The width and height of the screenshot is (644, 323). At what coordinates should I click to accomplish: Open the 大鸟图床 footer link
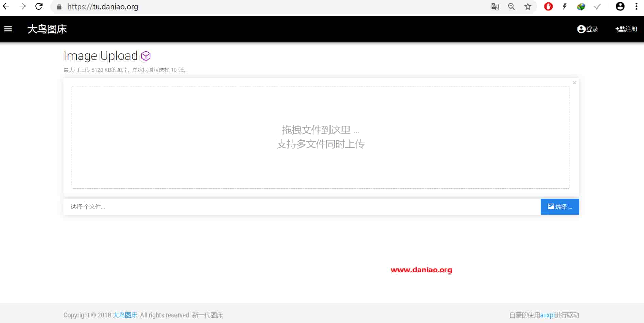pyautogui.click(x=125, y=315)
